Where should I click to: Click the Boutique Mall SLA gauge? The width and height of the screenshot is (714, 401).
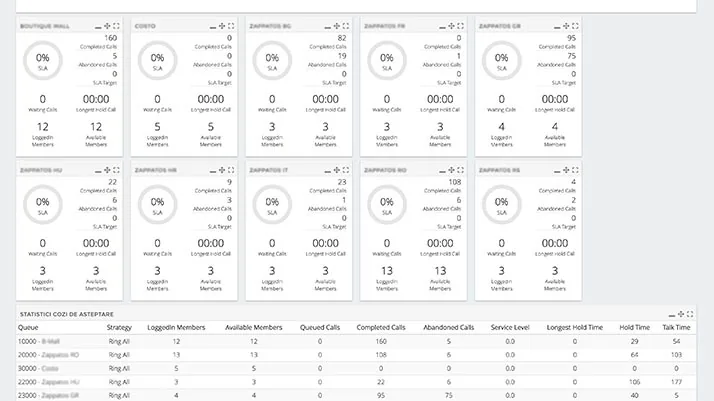[x=43, y=61]
